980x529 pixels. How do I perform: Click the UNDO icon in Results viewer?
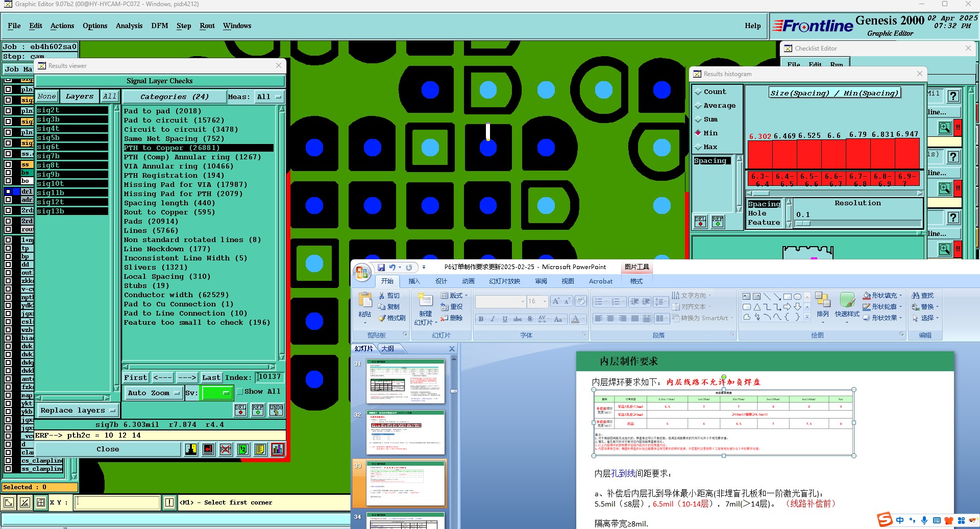(x=276, y=410)
